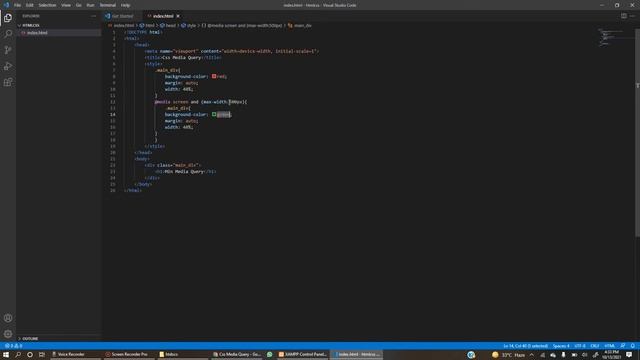
Task: Switch to XAMPP Control Panel in taskbar
Action: point(302,354)
